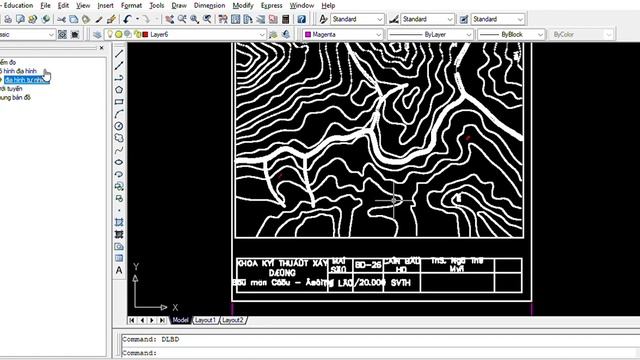Switch to the Model tab
This screenshot has width=640, height=360.
(180, 320)
